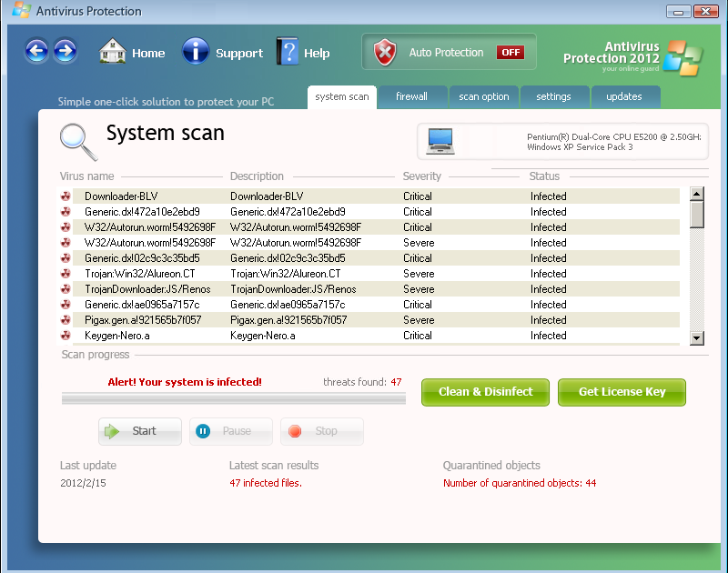728x573 pixels.
Task: Open the Support text link
Action: [x=239, y=54]
